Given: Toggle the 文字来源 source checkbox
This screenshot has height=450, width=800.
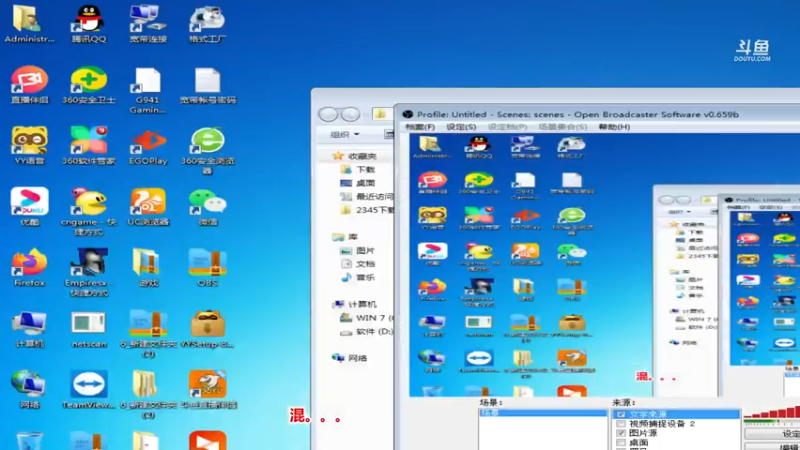Looking at the screenshot, I should [621, 415].
